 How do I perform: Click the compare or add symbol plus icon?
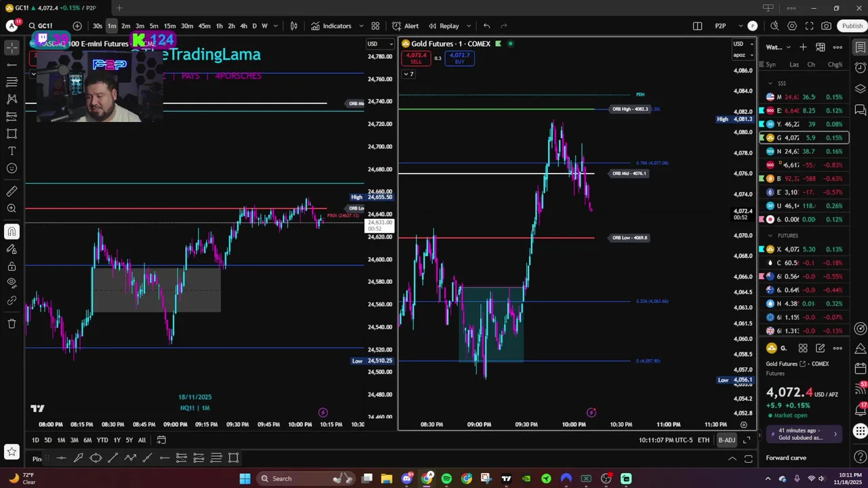[77, 26]
